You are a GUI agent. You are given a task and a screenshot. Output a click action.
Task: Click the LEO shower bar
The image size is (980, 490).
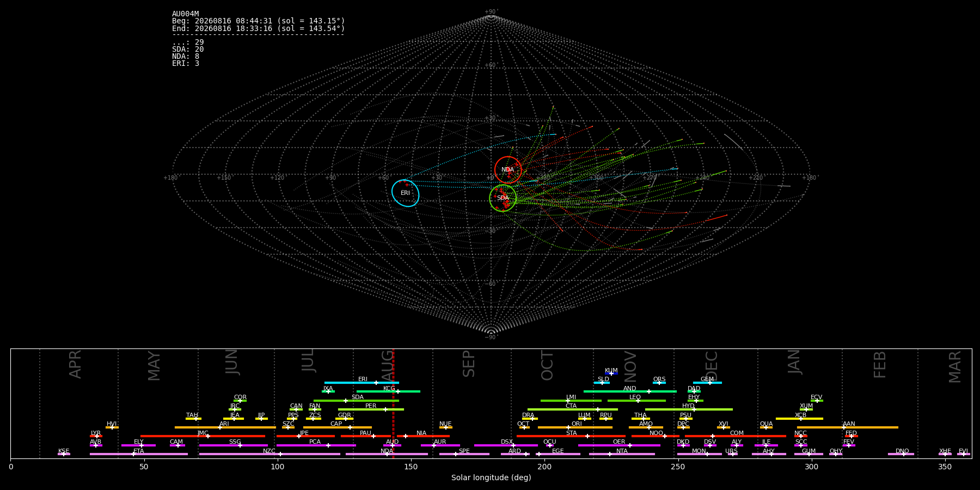click(636, 401)
